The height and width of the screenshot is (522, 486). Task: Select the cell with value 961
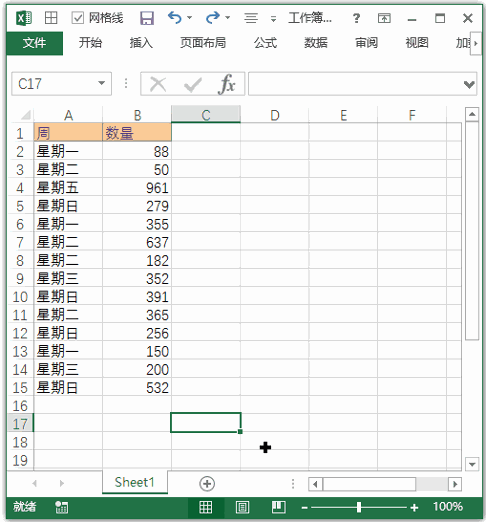[x=137, y=188]
